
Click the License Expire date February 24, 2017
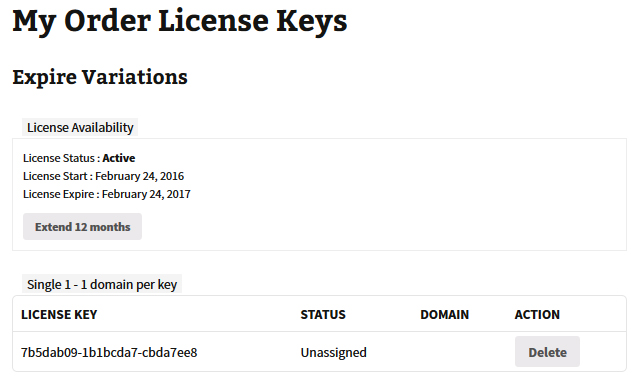(146, 194)
